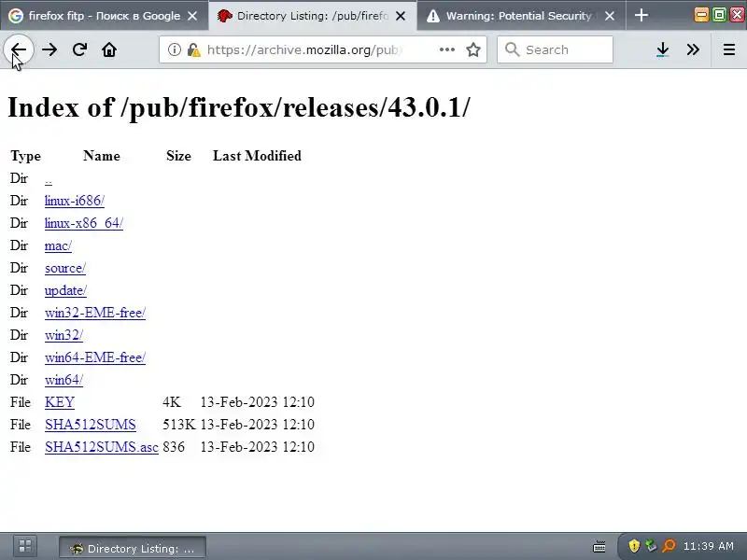Click the '513K' size value
Image resolution: width=747 pixels, height=560 pixels.
point(179,425)
